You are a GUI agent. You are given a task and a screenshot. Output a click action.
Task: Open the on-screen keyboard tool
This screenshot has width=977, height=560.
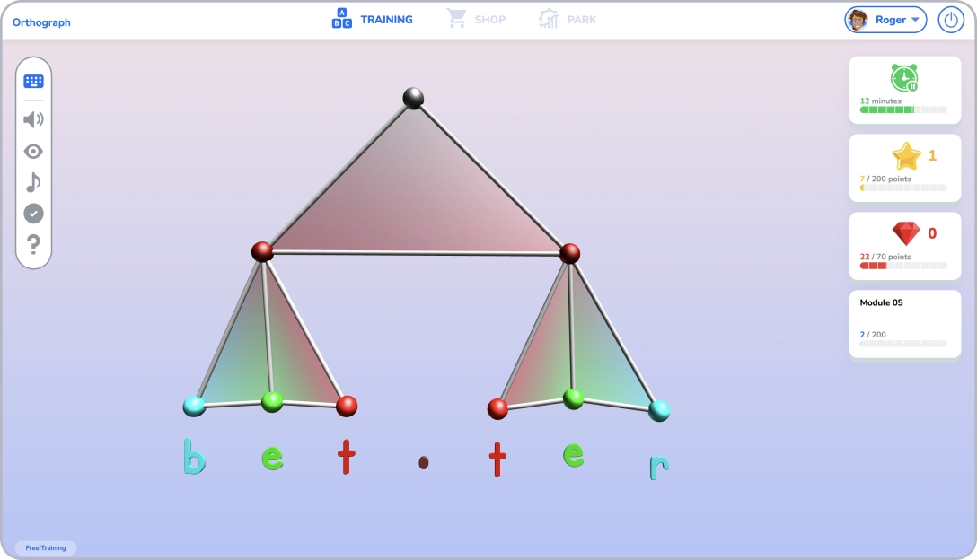33,81
